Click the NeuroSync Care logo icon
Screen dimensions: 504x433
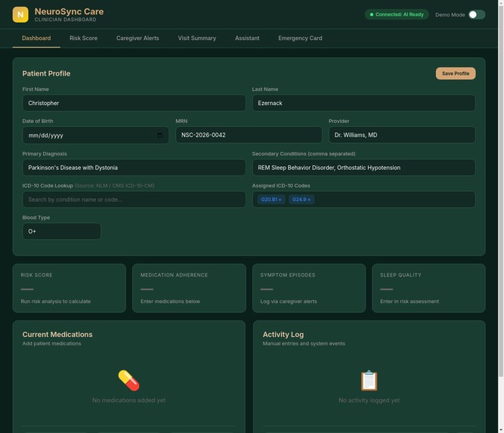click(x=20, y=15)
